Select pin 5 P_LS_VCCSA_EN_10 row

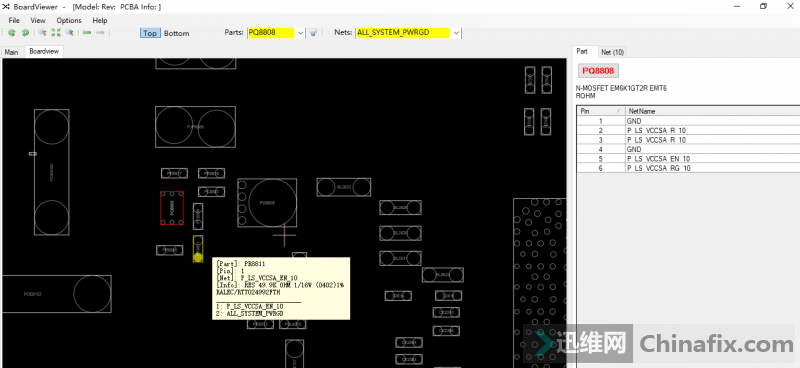(688, 159)
